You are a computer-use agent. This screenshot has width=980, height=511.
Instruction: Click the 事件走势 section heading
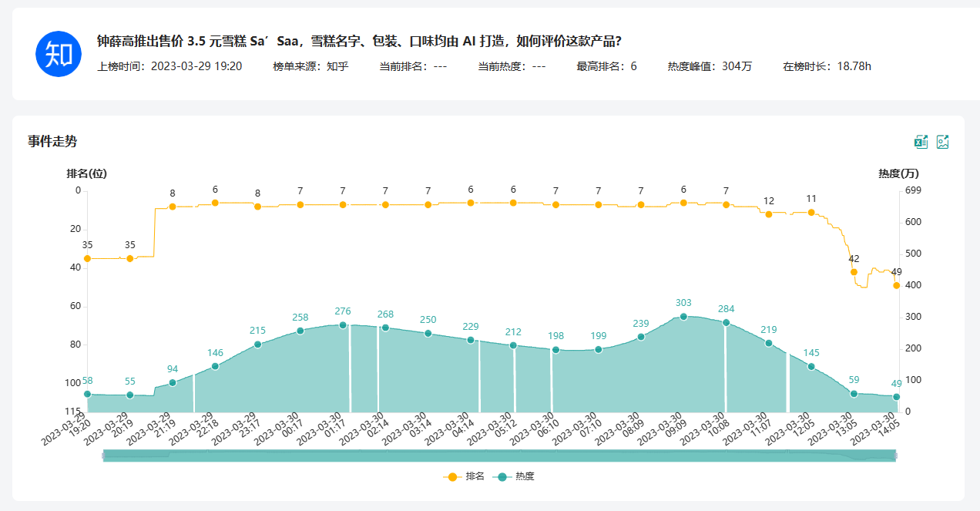[x=52, y=141]
